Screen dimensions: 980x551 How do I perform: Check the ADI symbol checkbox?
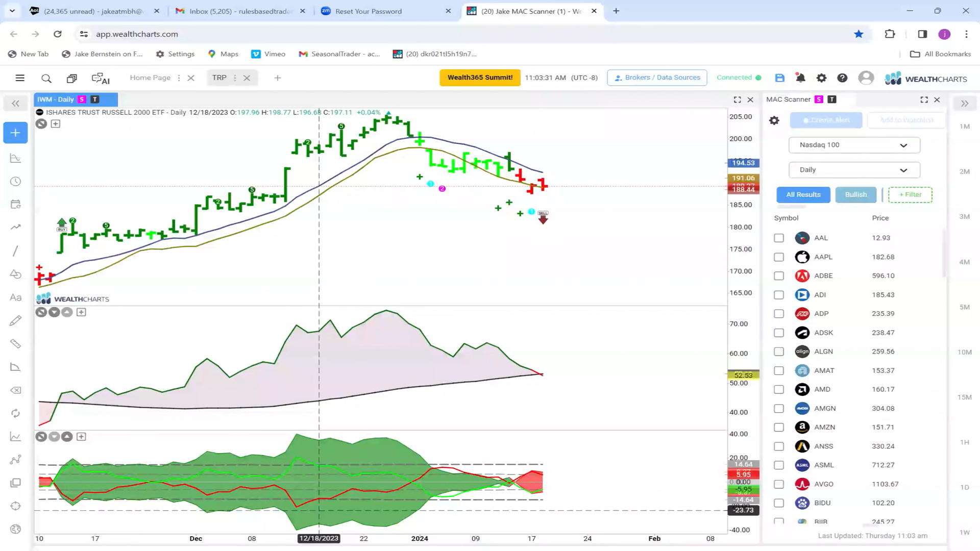(779, 295)
